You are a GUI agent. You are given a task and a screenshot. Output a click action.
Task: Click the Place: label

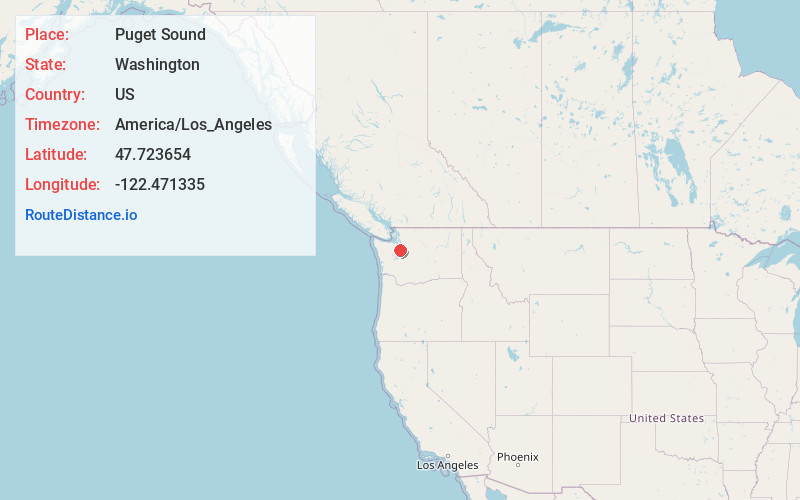[47, 34]
